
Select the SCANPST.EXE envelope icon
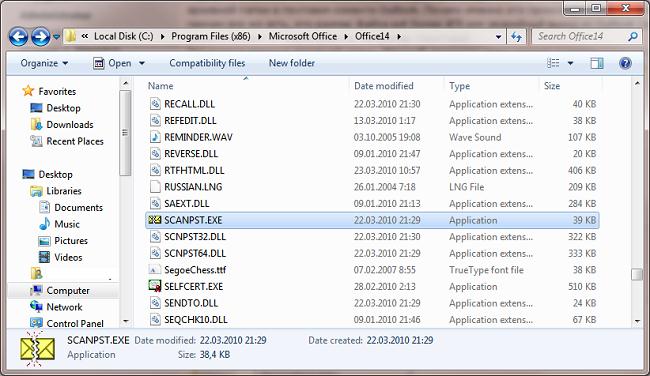155,220
